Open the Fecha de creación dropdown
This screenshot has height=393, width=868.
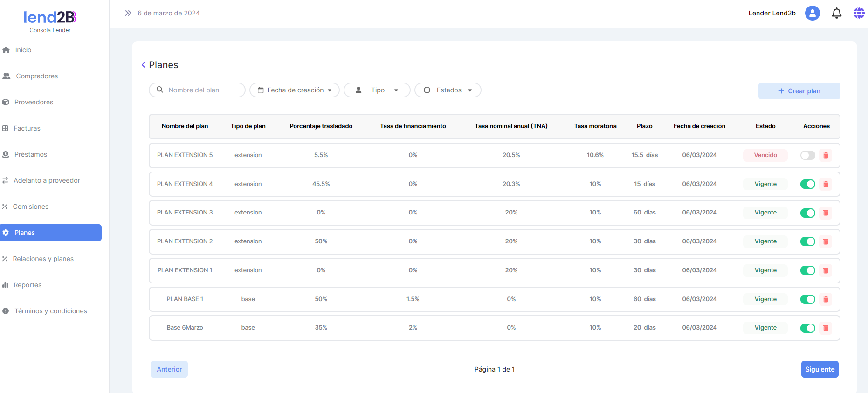point(295,90)
